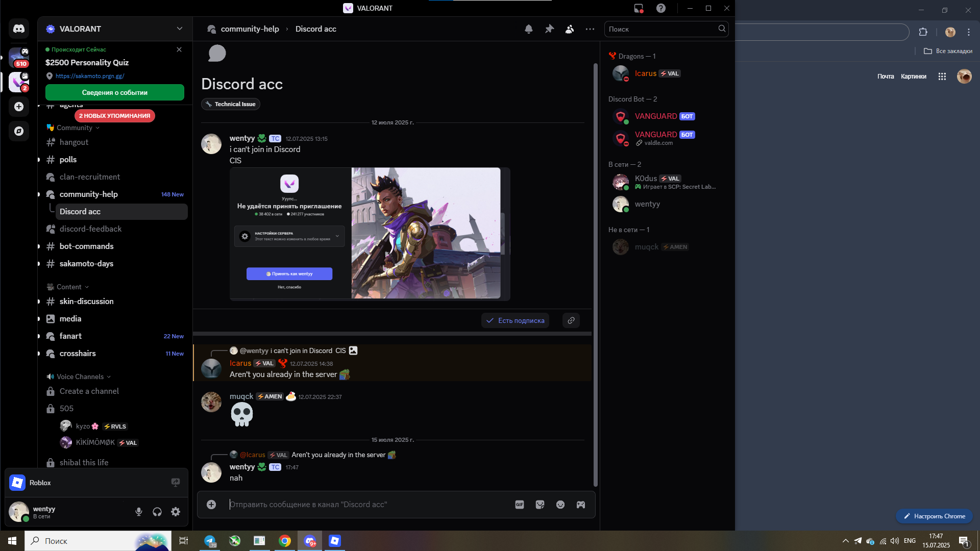This screenshot has width=980, height=551.
Task: Open Chrome from the taskbar
Action: tap(285, 541)
